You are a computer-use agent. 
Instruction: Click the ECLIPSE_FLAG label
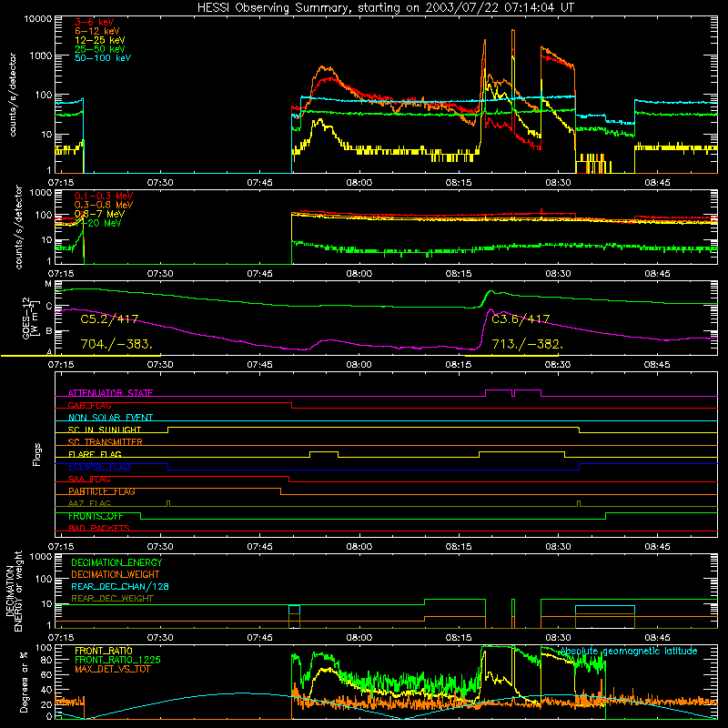pyautogui.click(x=99, y=467)
